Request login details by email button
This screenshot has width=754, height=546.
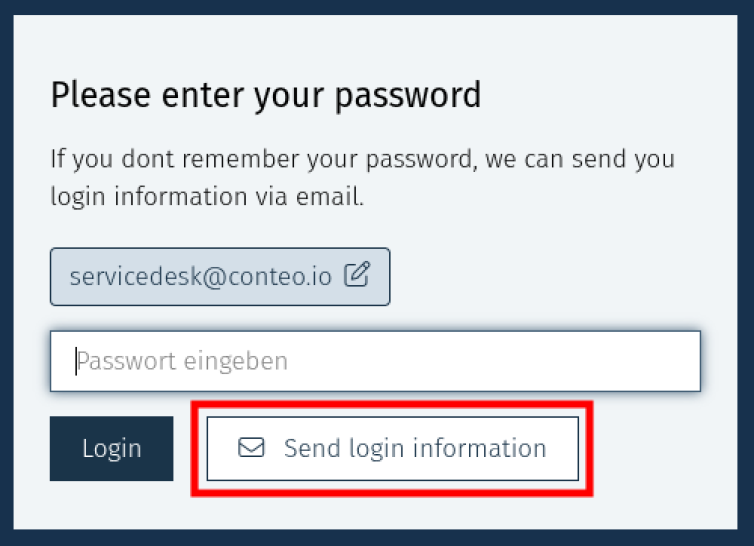[392, 448]
